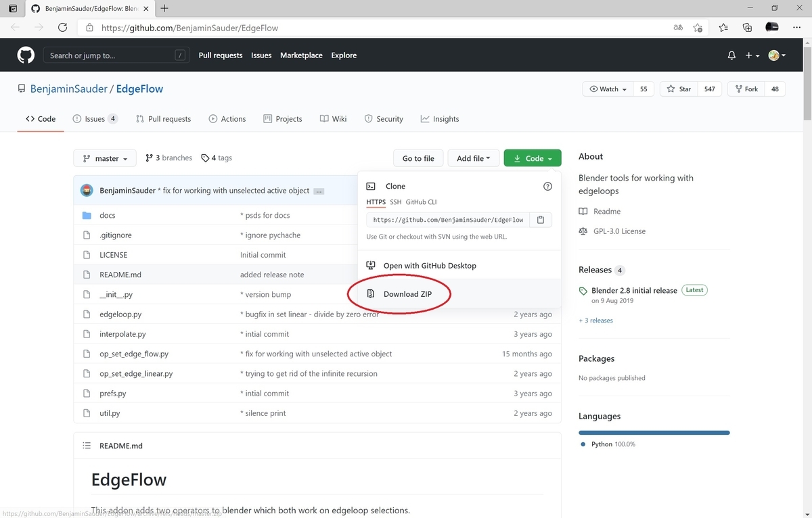
Task: Click the GitHub logo icon
Action: 26,55
